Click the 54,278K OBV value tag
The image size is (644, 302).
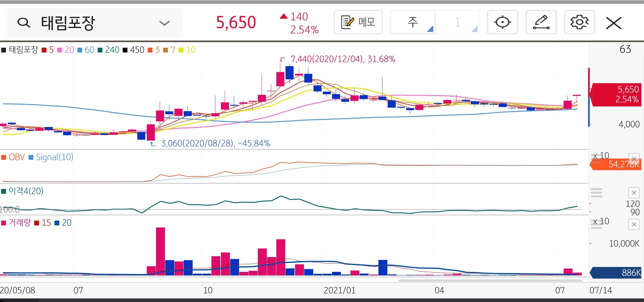(615, 164)
